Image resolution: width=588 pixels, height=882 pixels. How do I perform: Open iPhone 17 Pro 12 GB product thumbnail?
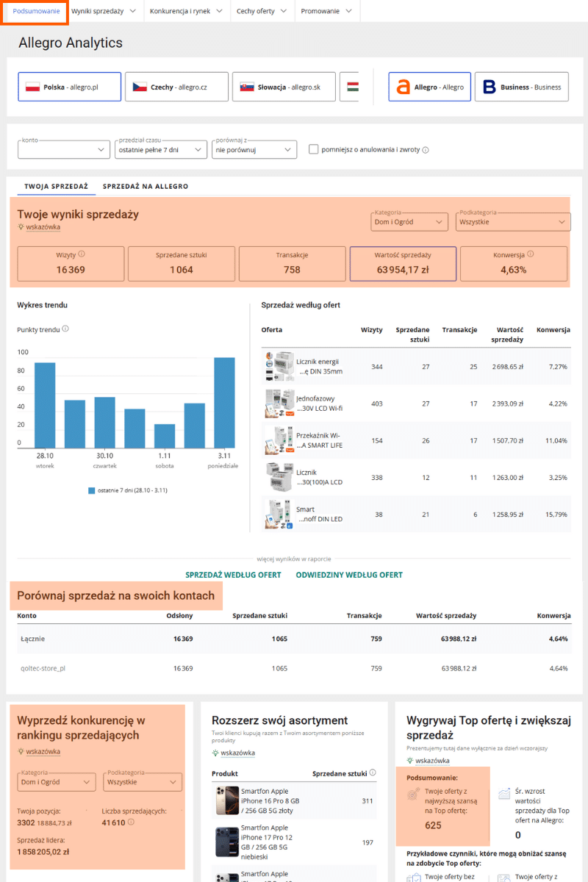228,842
